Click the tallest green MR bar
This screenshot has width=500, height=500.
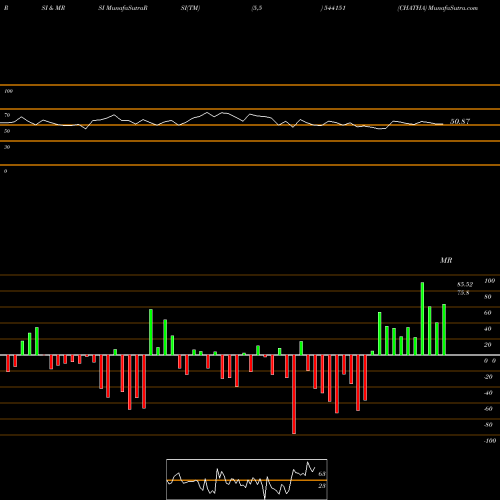[x=422, y=319]
